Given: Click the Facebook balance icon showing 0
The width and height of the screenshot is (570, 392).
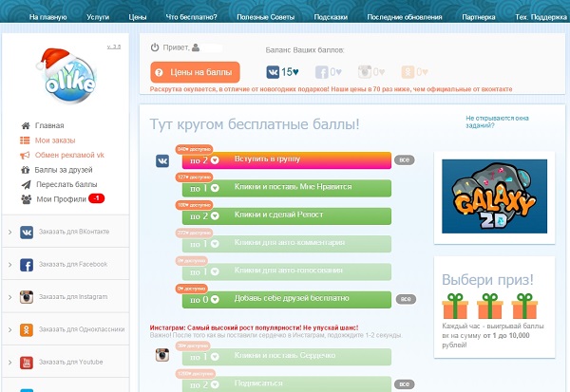Looking at the screenshot, I should coord(322,72).
